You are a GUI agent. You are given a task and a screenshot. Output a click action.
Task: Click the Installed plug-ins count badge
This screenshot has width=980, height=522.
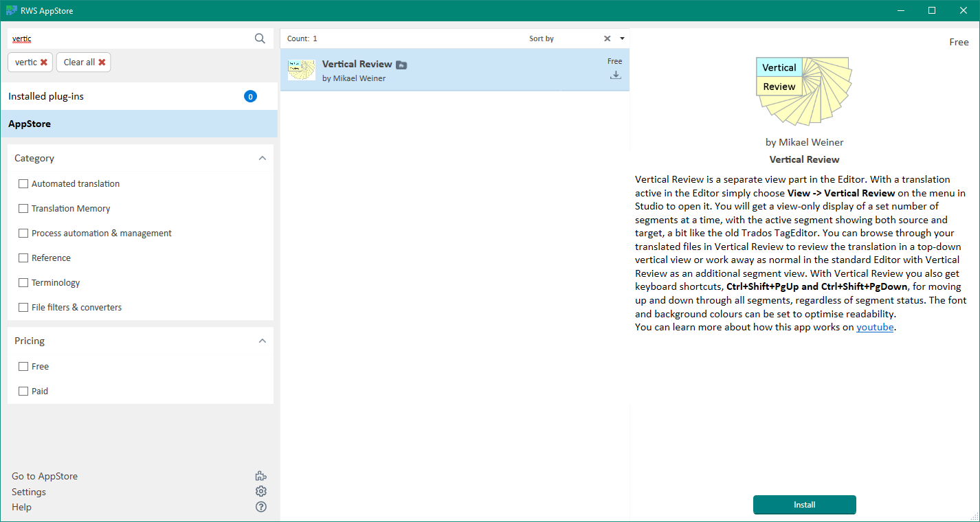(250, 96)
